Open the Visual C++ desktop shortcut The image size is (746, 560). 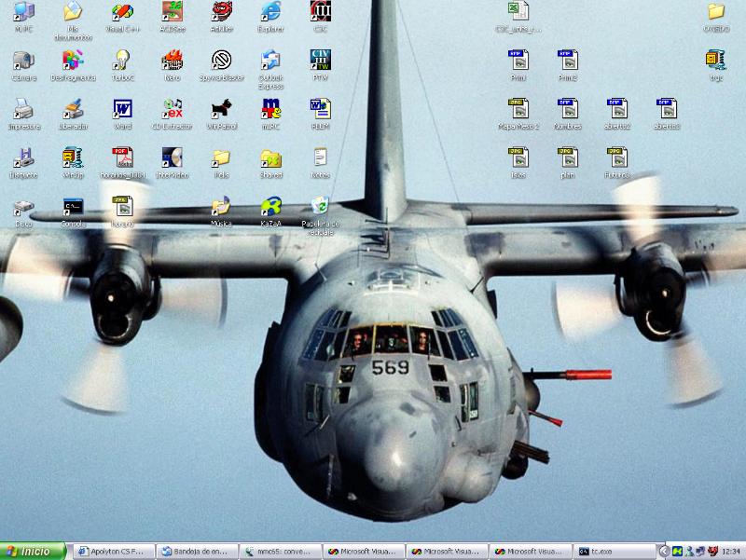tap(123, 12)
